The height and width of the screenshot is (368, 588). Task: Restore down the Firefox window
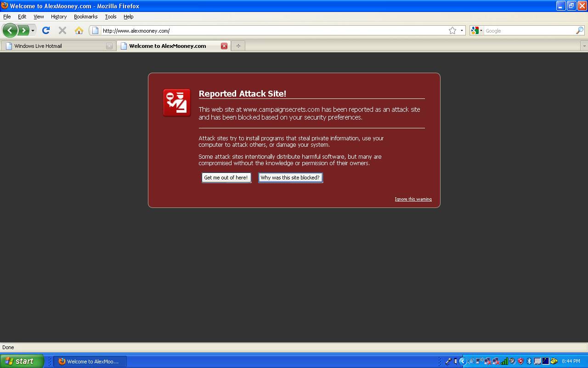coord(571,6)
